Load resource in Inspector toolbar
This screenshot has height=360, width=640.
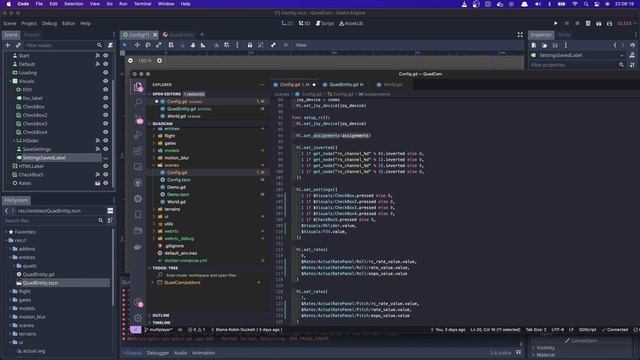tap(544, 45)
